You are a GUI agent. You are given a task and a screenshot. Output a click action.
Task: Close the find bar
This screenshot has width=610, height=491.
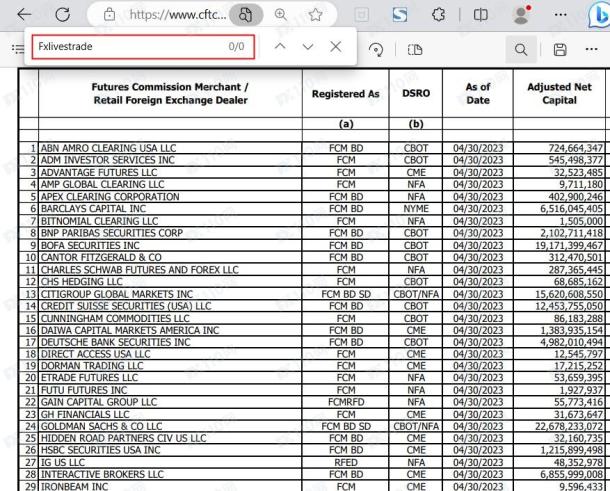pos(336,47)
